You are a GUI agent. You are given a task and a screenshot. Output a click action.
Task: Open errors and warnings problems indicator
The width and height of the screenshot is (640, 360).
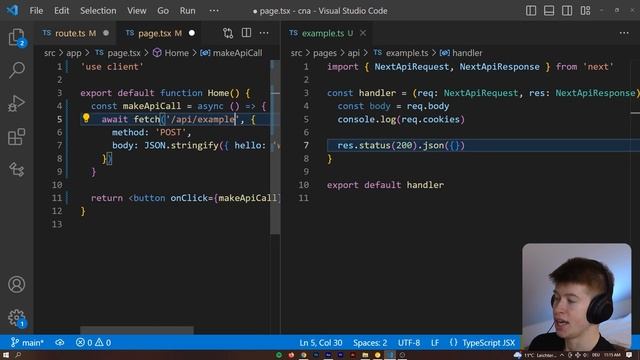[93, 342]
